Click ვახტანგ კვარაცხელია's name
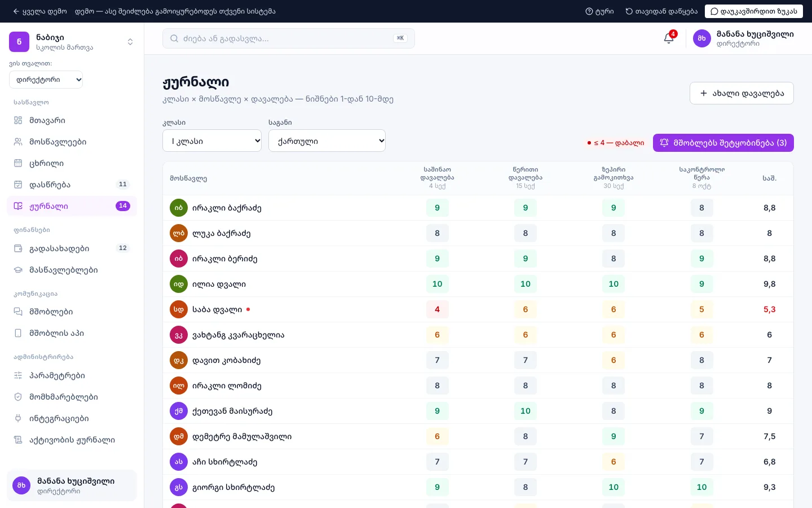812x508 pixels. click(239, 335)
